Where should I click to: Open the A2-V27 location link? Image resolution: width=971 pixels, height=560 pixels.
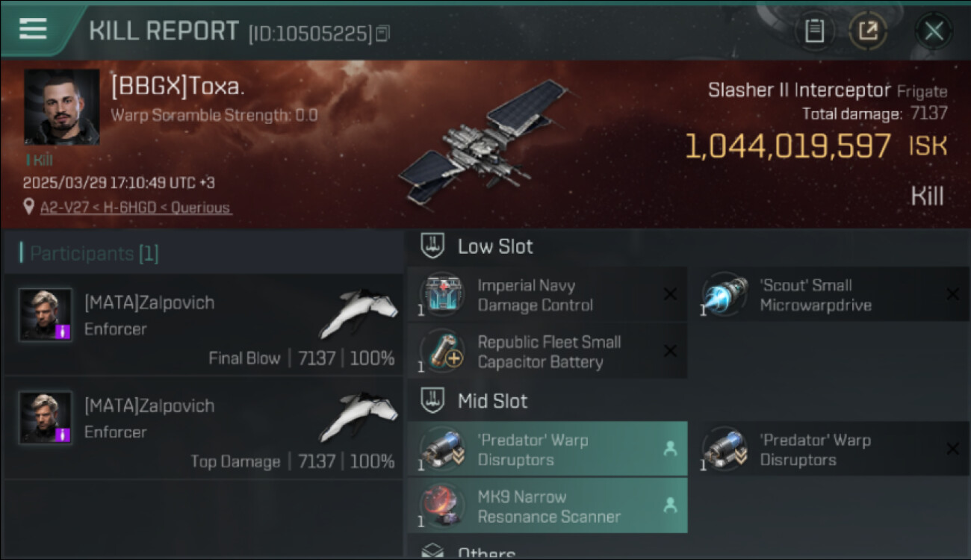pyautogui.click(x=135, y=208)
